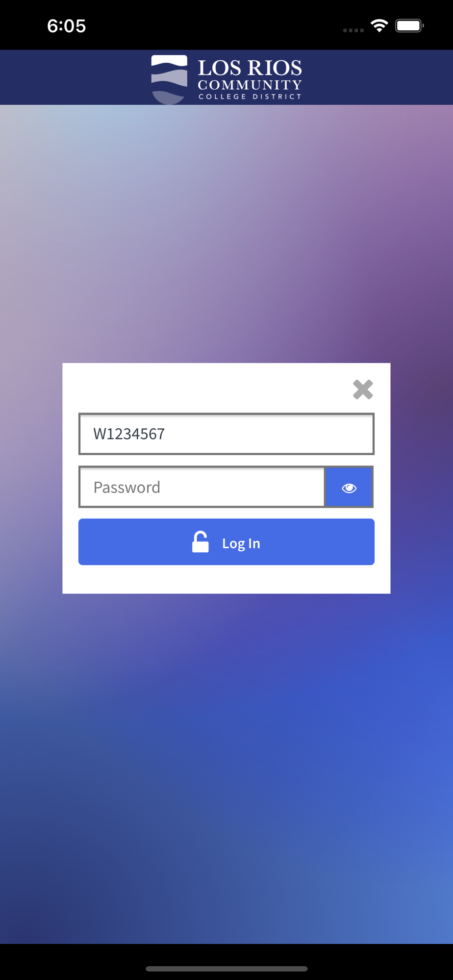Close the login dialog with the X
This screenshot has height=980, width=453.
coord(363,390)
